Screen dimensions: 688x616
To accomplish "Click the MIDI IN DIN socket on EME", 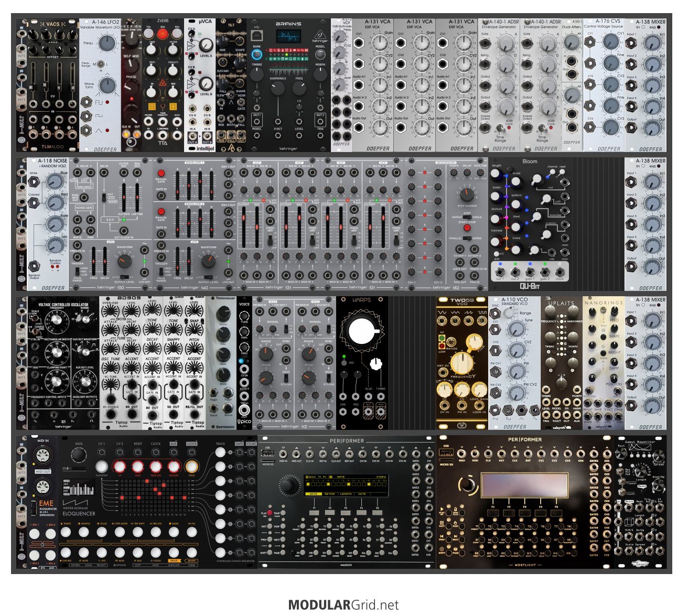I will pos(43,456).
